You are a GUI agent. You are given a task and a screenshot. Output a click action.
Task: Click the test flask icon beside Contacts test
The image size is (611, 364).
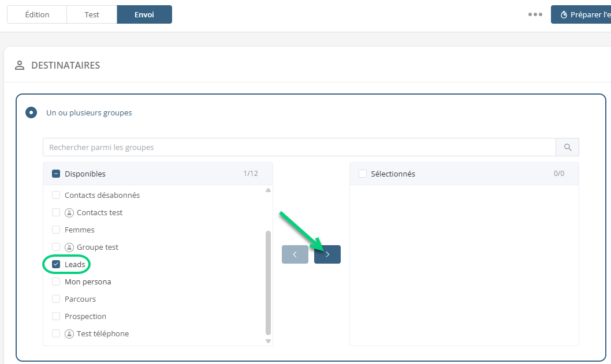click(x=69, y=212)
